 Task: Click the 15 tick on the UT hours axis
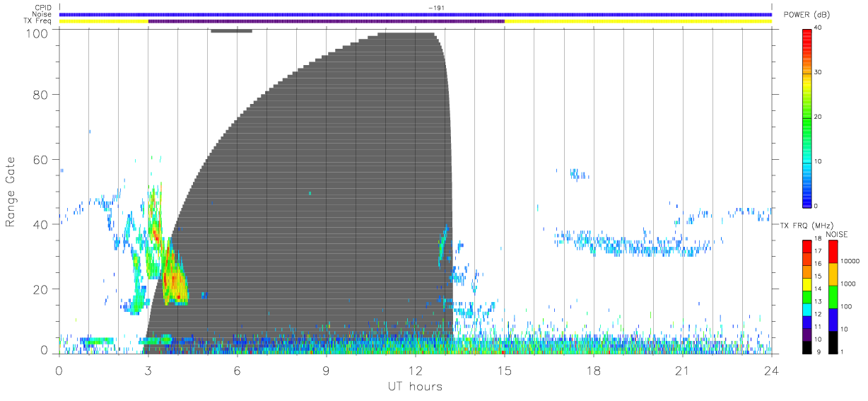[505, 371]
